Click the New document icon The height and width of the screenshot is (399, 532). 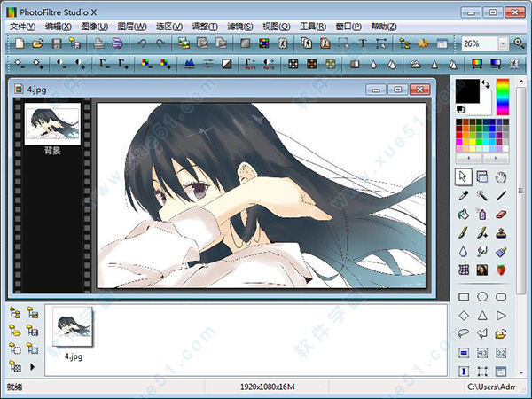[x=20, y=43]
